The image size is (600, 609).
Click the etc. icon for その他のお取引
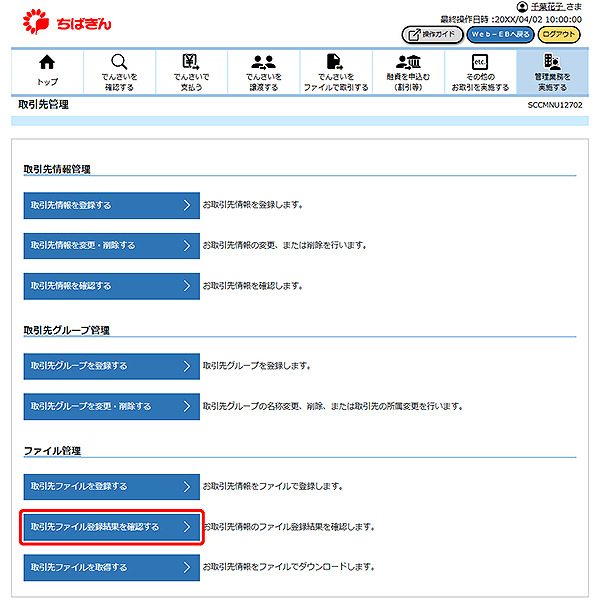tap(480, 62)
